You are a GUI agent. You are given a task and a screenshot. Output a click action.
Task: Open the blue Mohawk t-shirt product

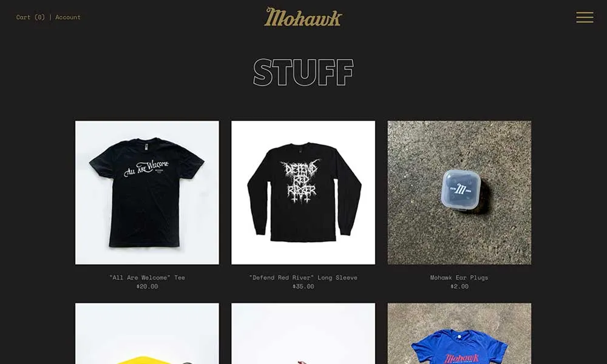[x=459, y=334]
